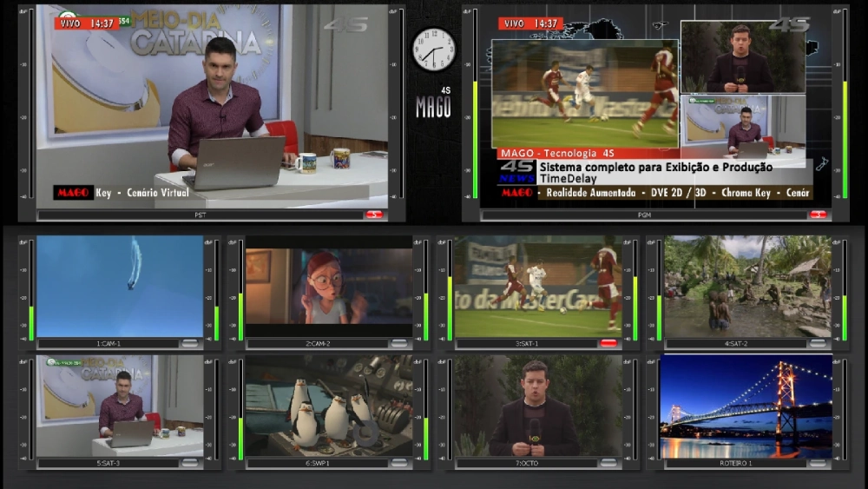Click the PGM label bar
868x489 pixels.
[644, 215]
